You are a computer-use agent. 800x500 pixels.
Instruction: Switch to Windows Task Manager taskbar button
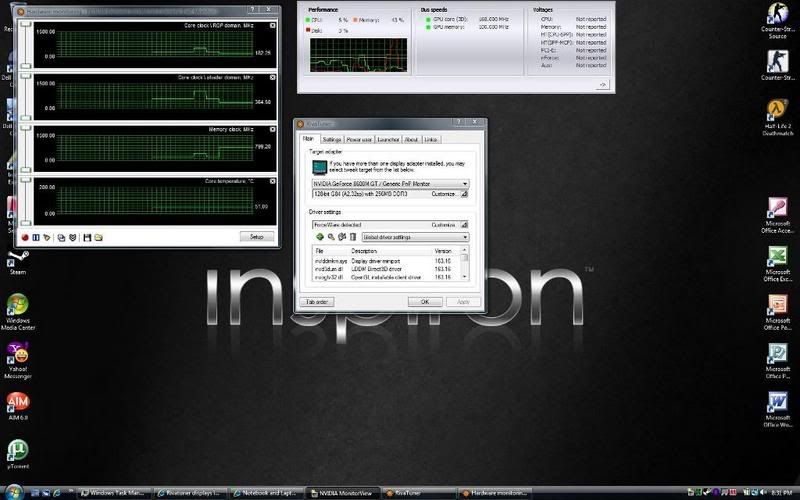114,493
